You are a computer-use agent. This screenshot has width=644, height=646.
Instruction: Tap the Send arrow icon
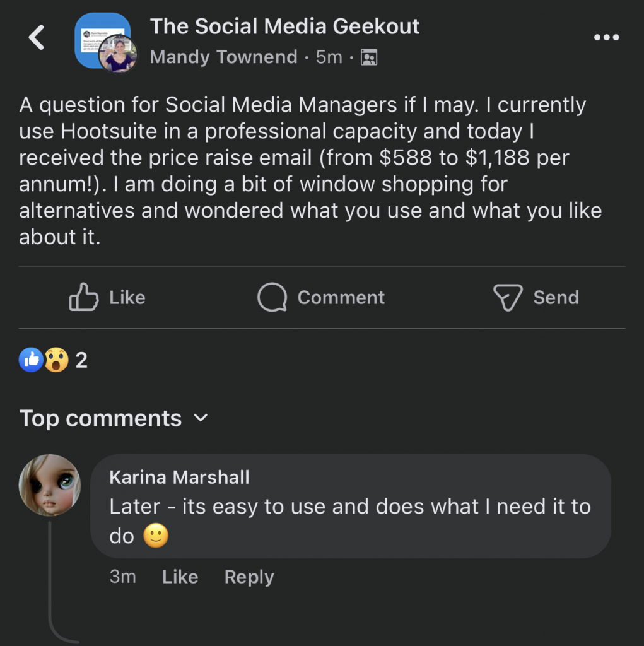[508, 297]
